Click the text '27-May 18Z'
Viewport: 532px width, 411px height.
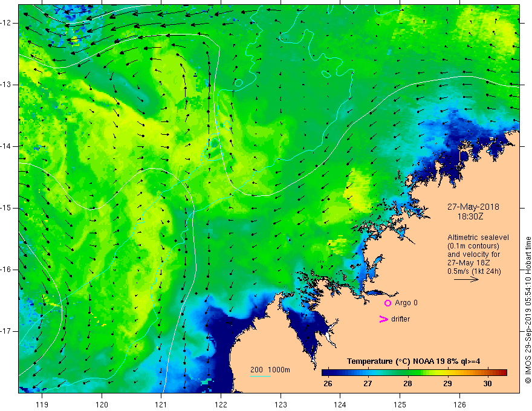pyautogui.click(x=469, y=263)
